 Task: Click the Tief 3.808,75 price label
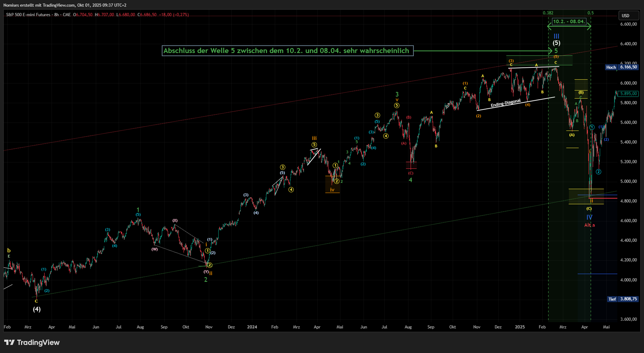(x=622, y=299)
